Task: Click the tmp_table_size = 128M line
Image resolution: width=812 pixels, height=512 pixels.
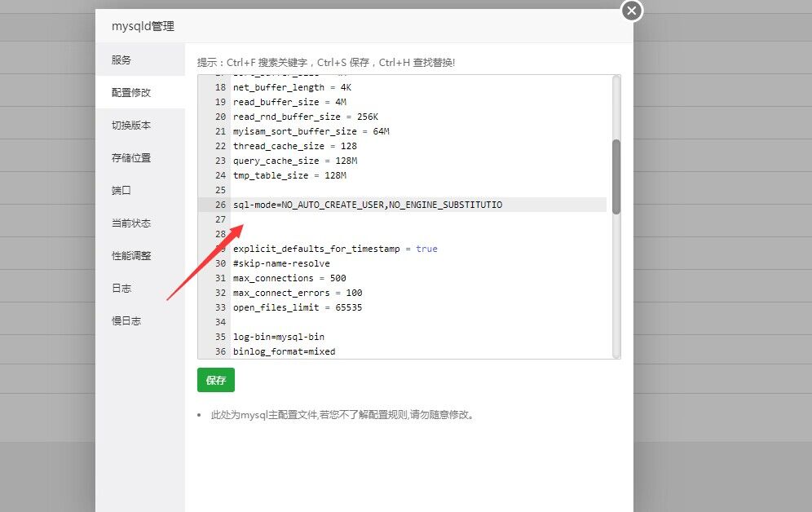Action: (289, 175)
